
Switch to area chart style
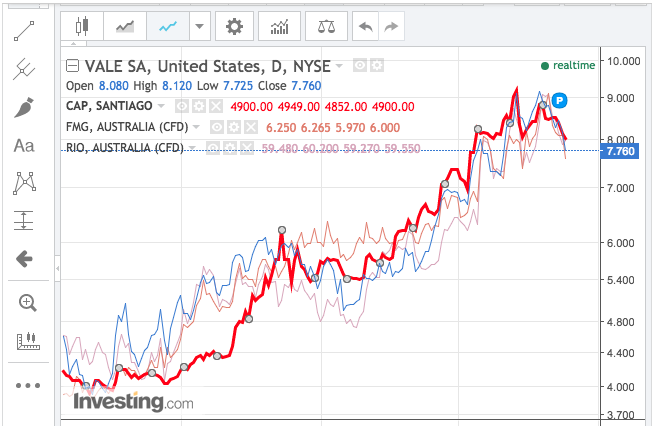(125, 26)
